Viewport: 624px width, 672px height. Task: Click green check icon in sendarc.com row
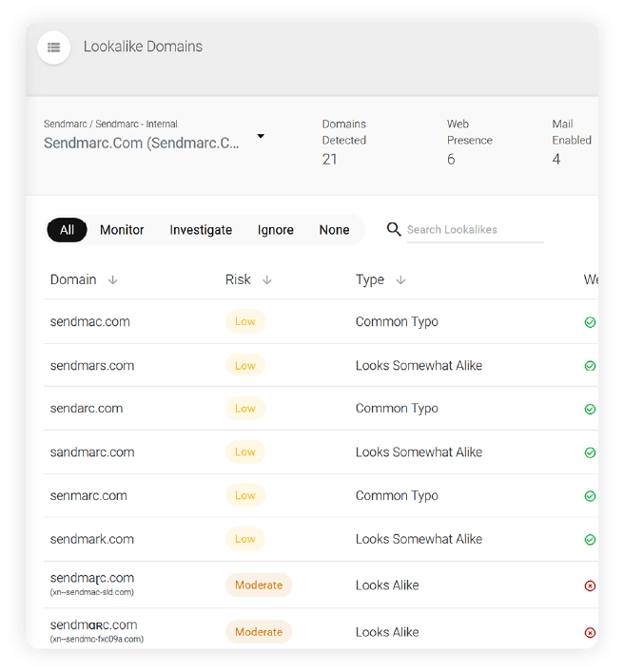(590, 410)
